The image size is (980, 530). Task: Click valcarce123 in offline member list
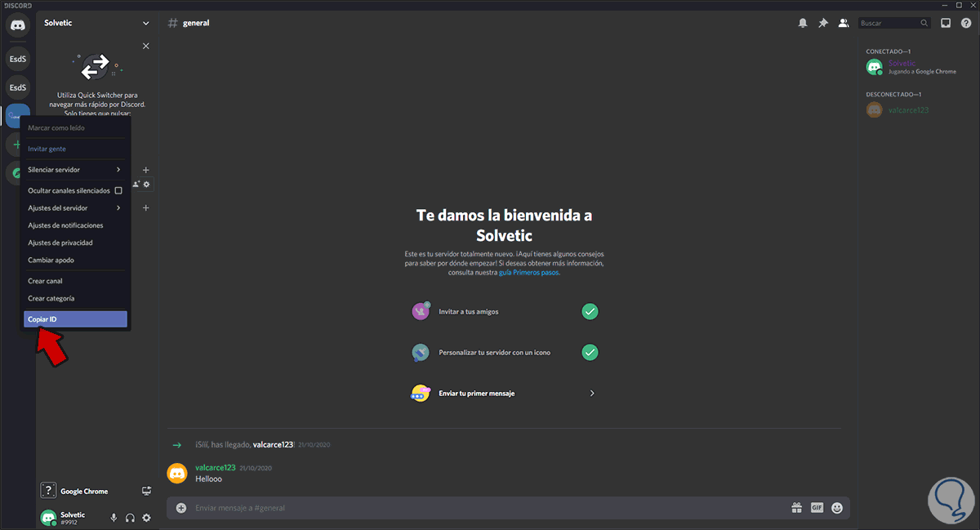coord(908,109)
